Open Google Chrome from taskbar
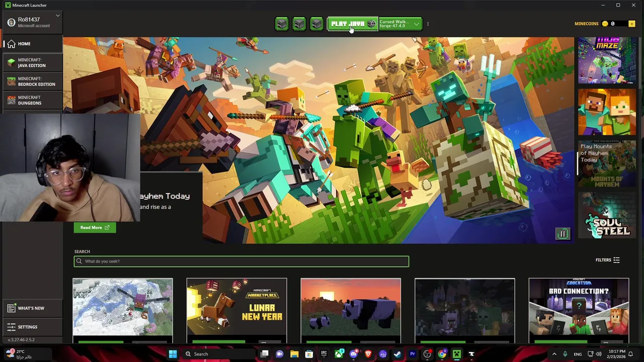 click(442, 354)
